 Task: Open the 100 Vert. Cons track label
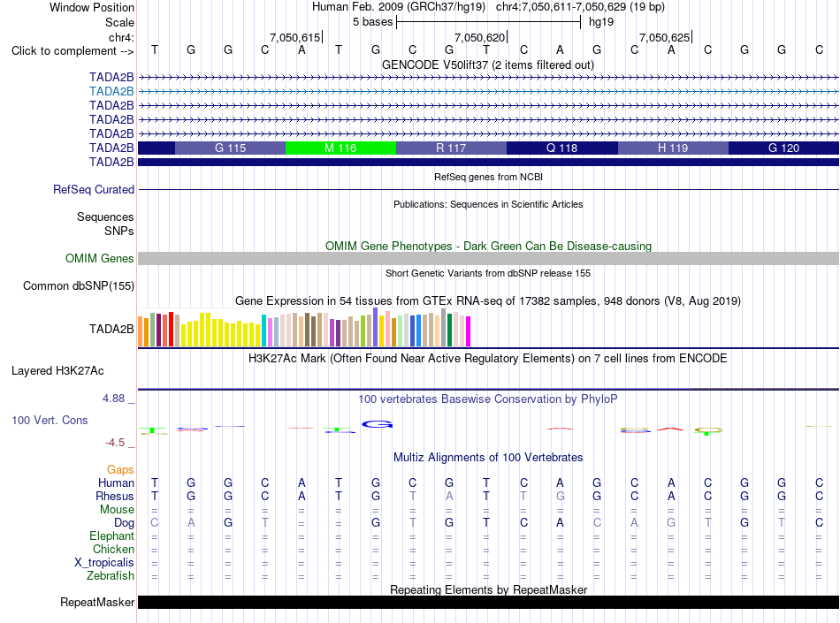[x=50, y=420]
